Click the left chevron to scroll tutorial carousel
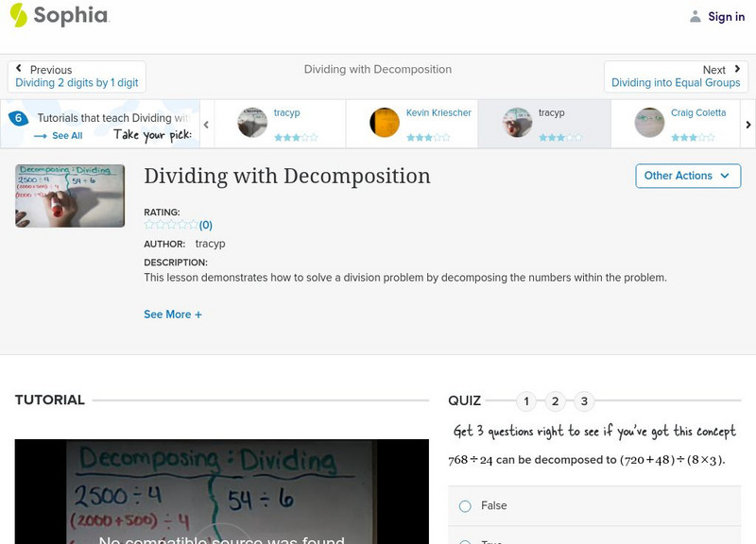This screenshot has height=544, width=756. click(206, 123)
